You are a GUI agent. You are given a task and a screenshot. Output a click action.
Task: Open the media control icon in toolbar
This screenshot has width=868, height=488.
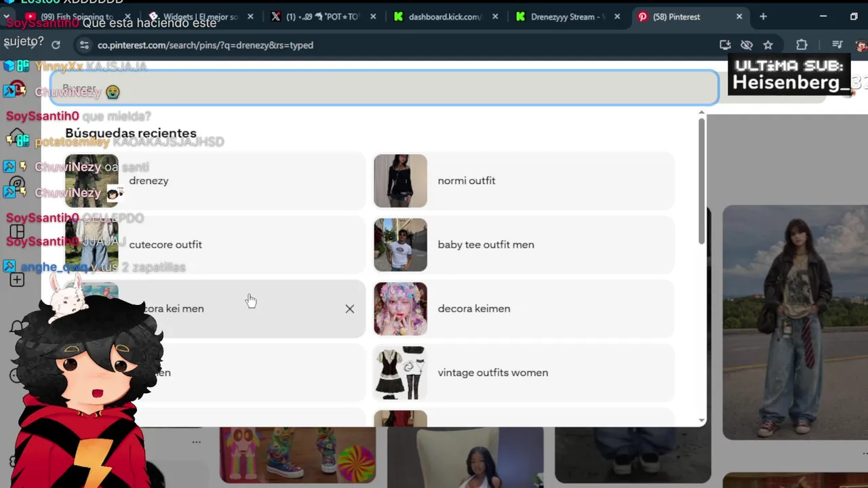[x=837, y=45]
